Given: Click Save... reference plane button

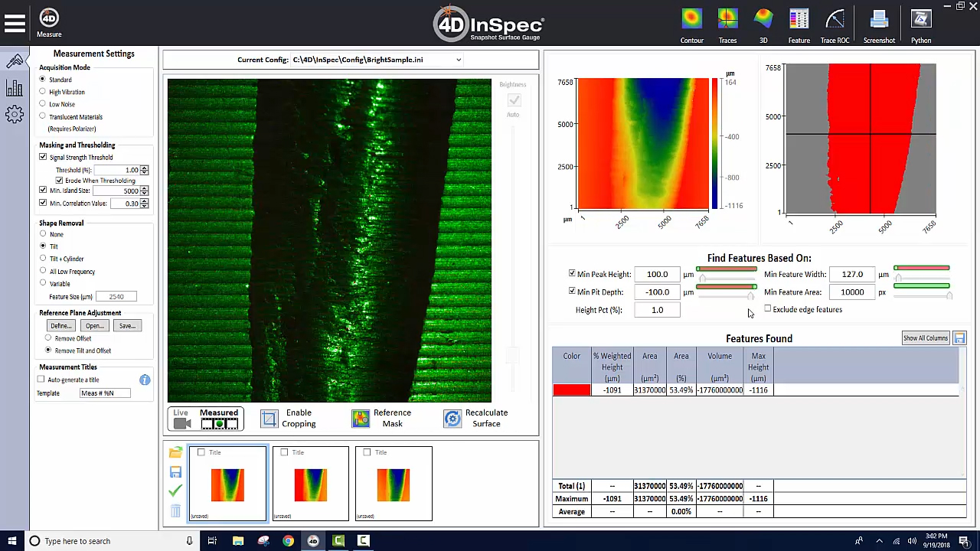Looking at the screenshot, I should pyautogui.click(x=127, y=326).
